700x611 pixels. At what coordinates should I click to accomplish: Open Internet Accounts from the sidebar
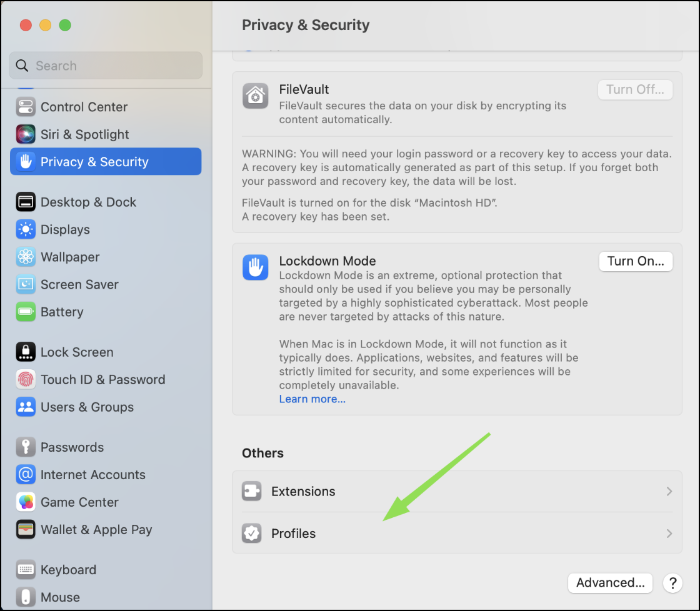pyautogui.click(x=92, y=474)
